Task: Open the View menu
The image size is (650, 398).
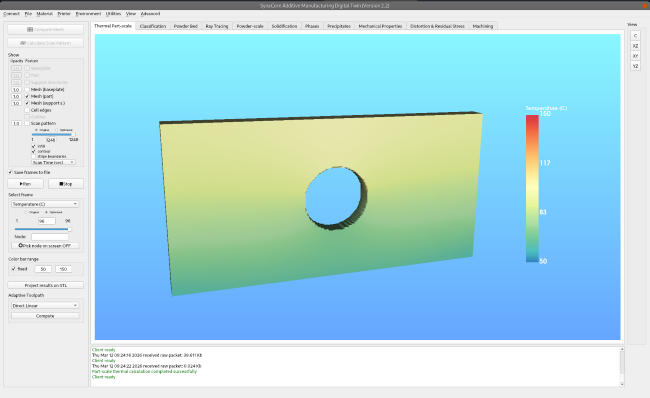Action: pyautogui.click(x=131, y=14)
